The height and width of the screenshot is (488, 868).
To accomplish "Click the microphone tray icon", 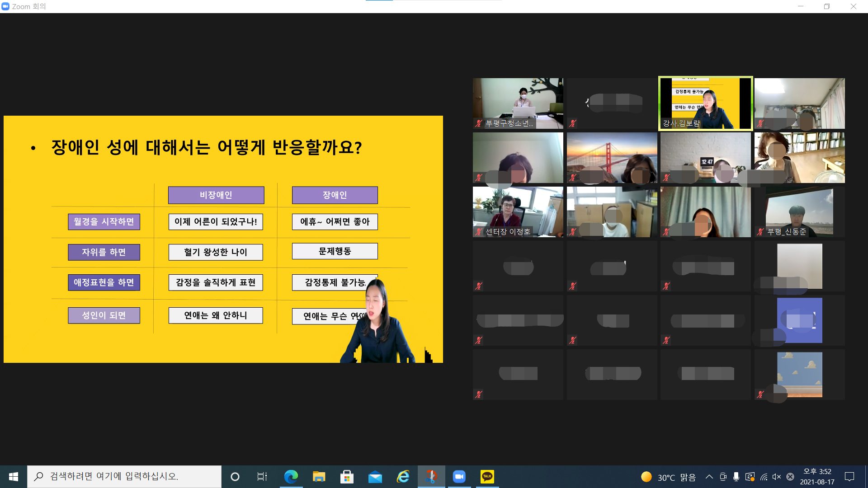I will coord(736,477).
